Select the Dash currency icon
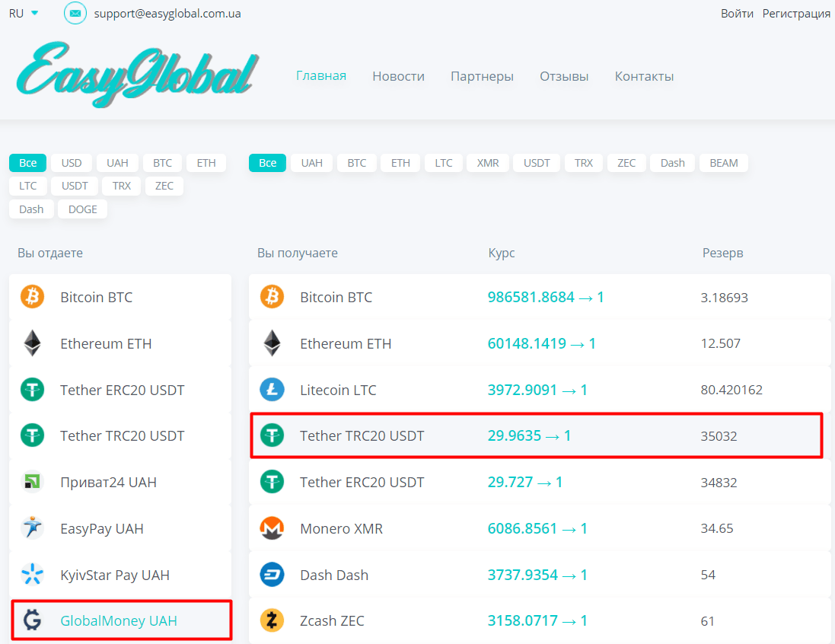Viewport: 835px width, 644px height. tap(272, 574)
